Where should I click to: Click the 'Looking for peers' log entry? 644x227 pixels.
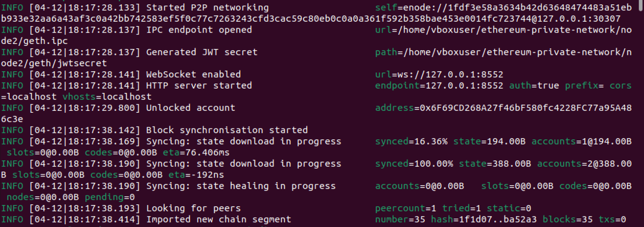[193, 208]
